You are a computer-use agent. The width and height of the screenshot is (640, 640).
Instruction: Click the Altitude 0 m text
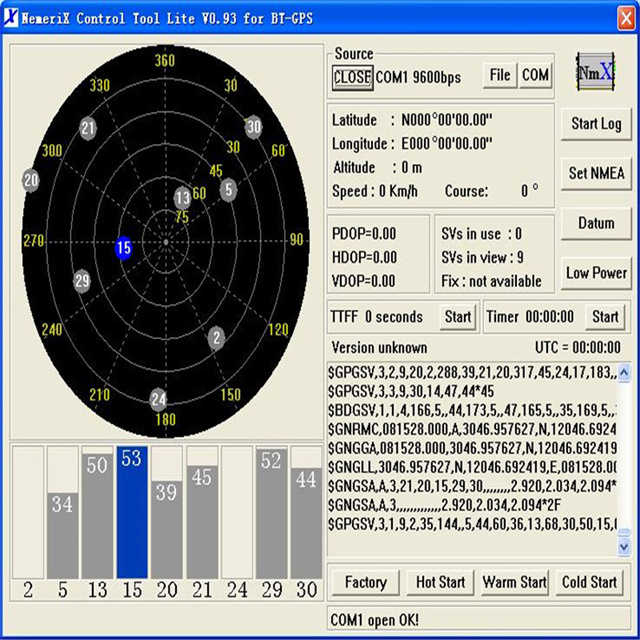(378, 167)
